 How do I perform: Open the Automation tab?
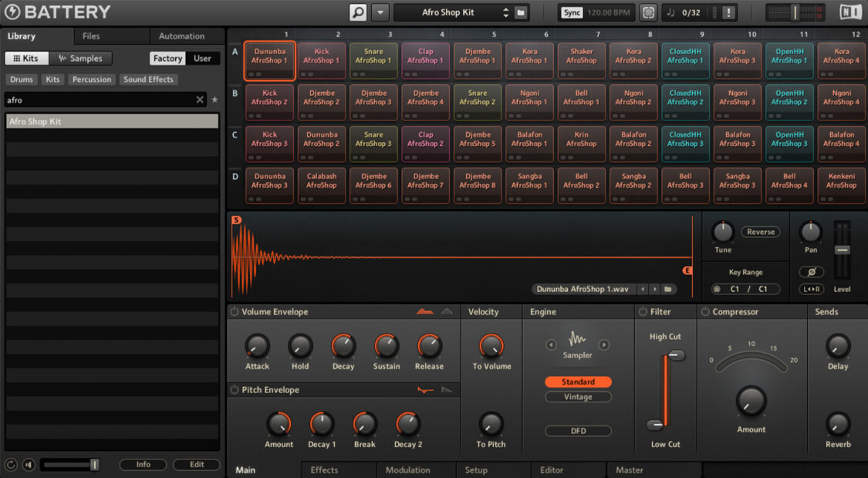click(184, 36)
